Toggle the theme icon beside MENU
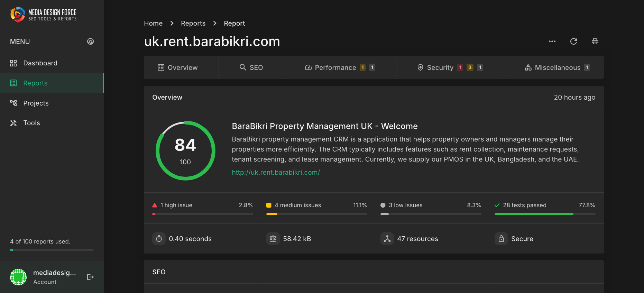 pos(90,42)
